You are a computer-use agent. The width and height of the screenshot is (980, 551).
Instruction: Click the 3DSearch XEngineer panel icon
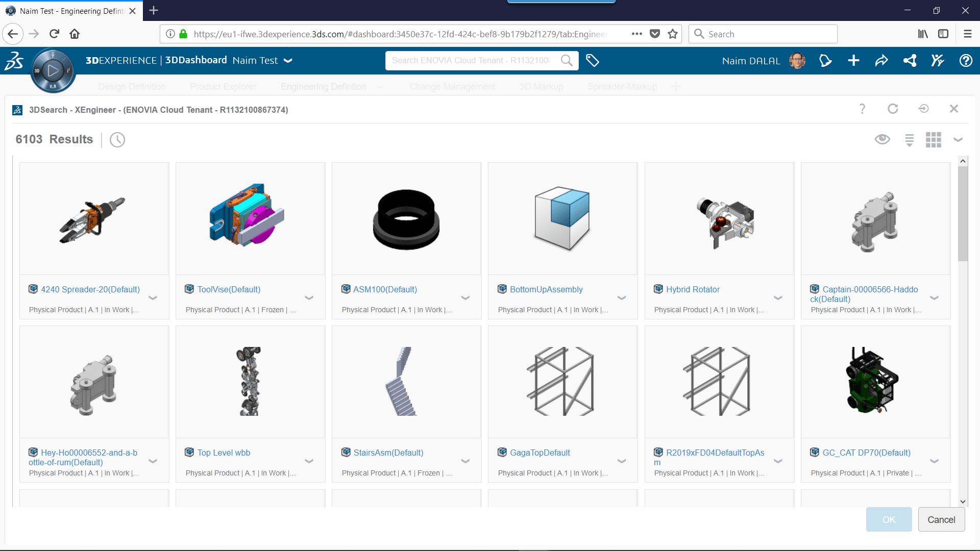coord(17,110)
